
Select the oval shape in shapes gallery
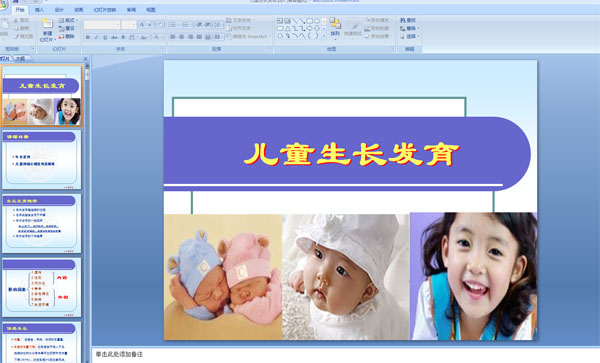(317, 21)
